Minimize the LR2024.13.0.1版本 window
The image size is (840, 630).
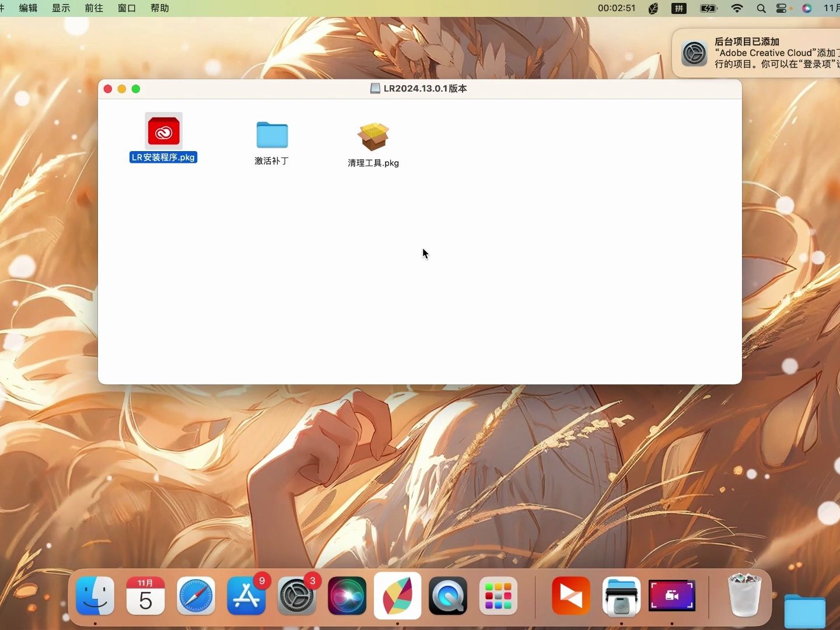coord(122,89)
